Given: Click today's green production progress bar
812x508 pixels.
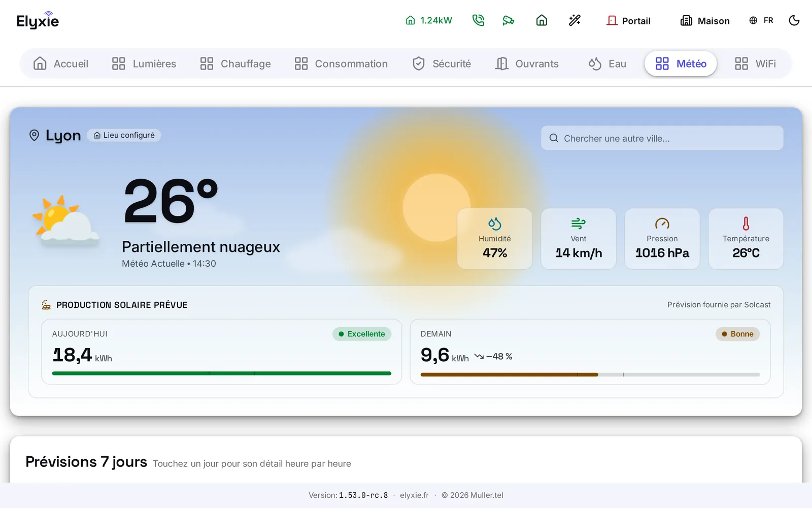Looking at the screenshot, I should 222,373.
